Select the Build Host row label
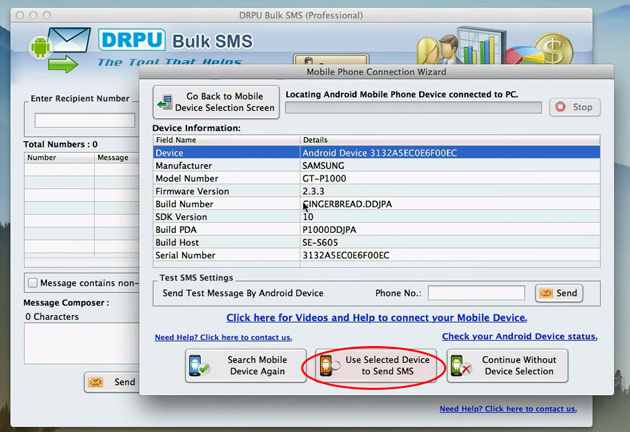The image size is (630, 432). click(177, 243)
